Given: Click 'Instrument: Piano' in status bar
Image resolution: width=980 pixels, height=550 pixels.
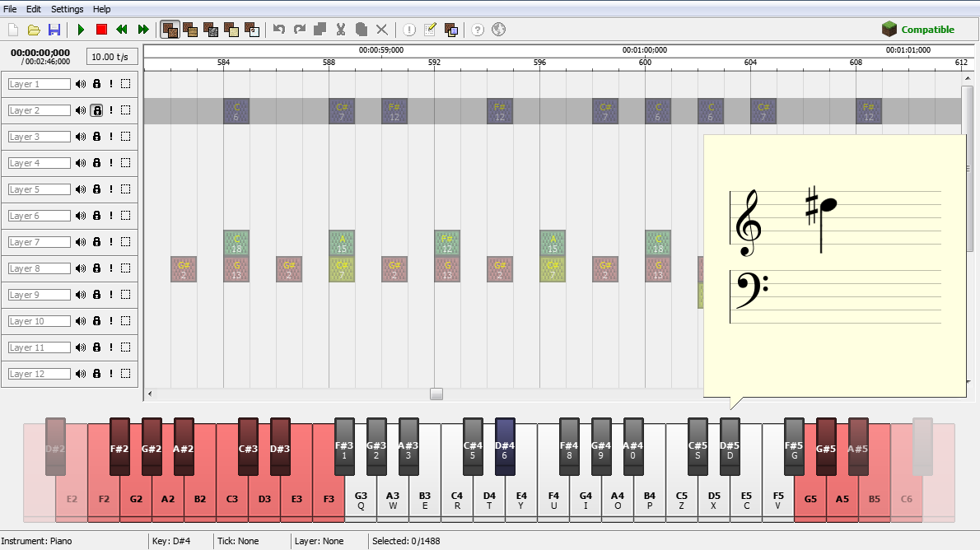Looking at the screenshot, I should [x=37, y=541].
